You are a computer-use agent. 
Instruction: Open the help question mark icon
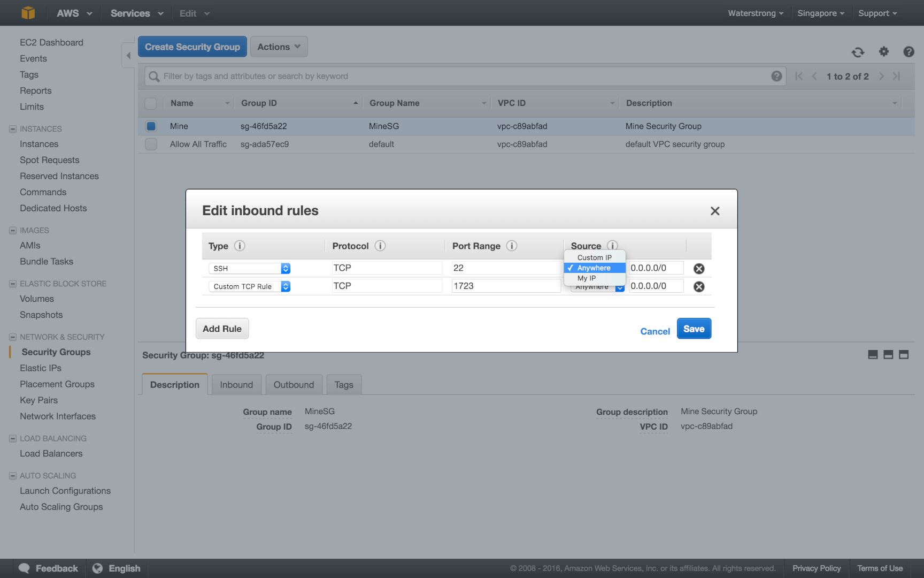pos(908,51)
